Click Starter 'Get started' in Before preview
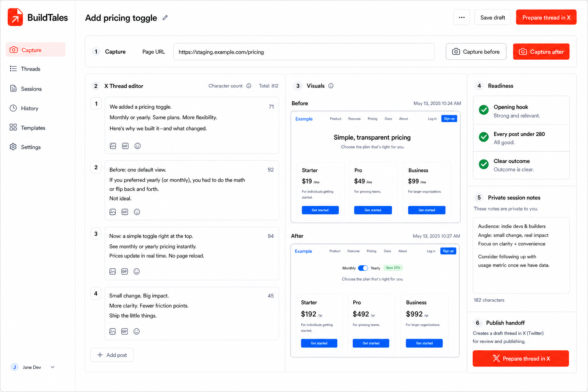This screenshot has width=588, height=392. pyautogui.click(x=320, y=210)
